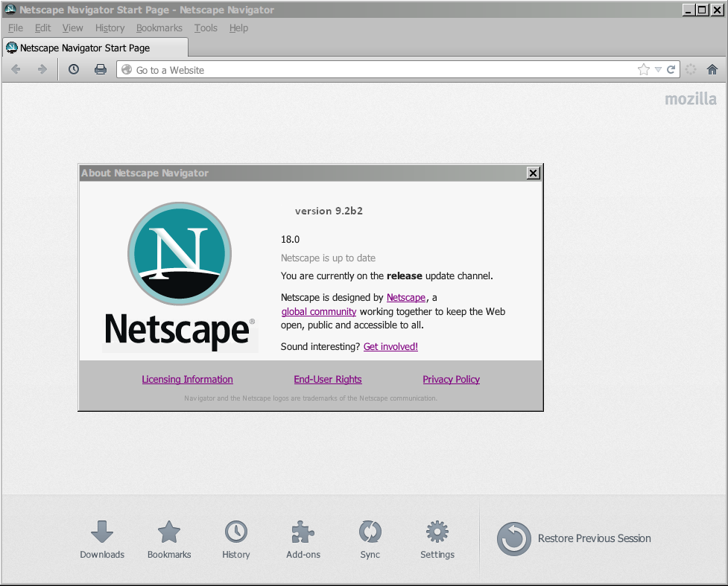Open Privacy Policy link
Screen dimensions: 728x586
pos(451,380)
